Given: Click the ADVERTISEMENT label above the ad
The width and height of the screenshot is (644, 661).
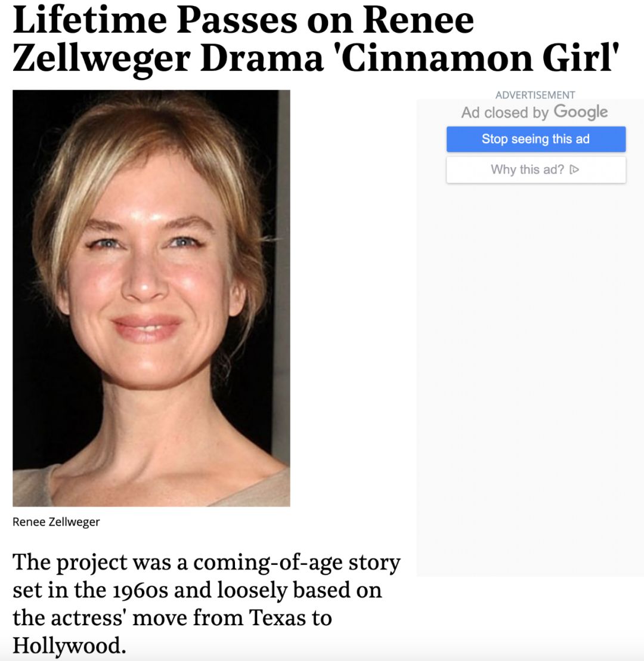Looking at the screenshot, I should (535, 95).
